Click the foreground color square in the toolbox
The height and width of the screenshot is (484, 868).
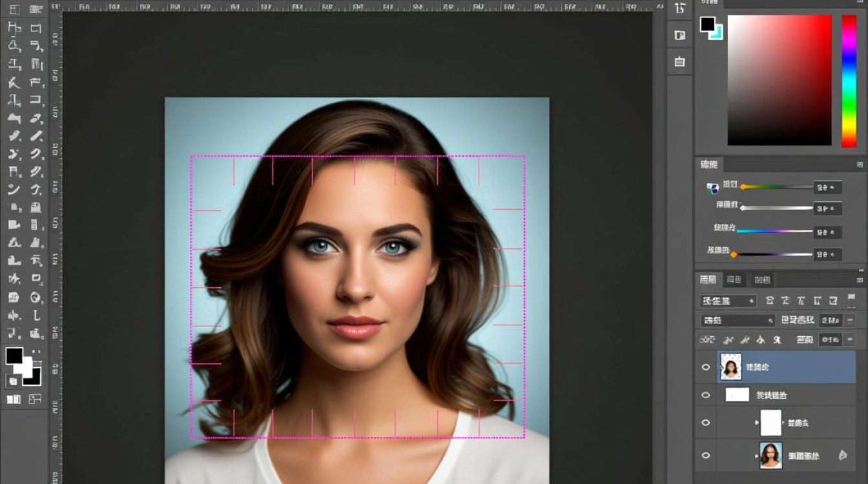pos(14,356)
